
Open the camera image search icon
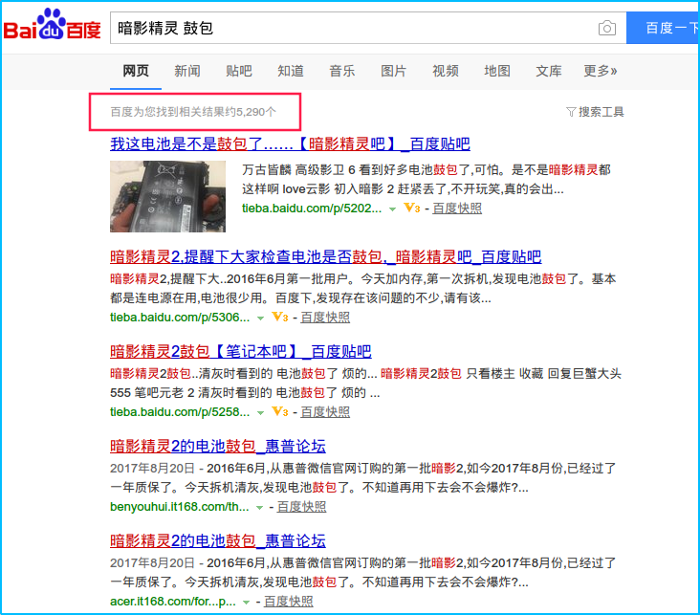pos(606,28)
